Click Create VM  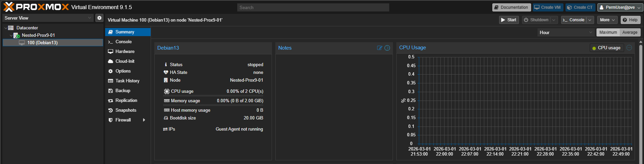click(547, 7)
